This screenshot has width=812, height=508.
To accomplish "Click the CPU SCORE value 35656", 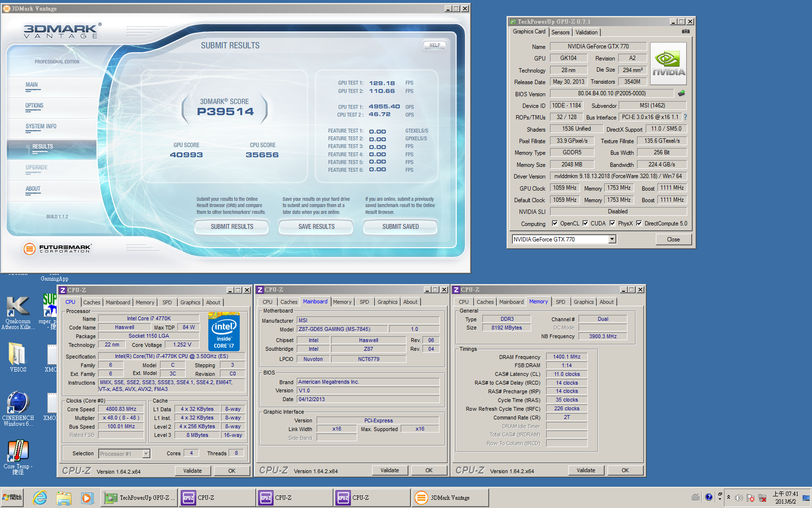I will coord(262,155).
